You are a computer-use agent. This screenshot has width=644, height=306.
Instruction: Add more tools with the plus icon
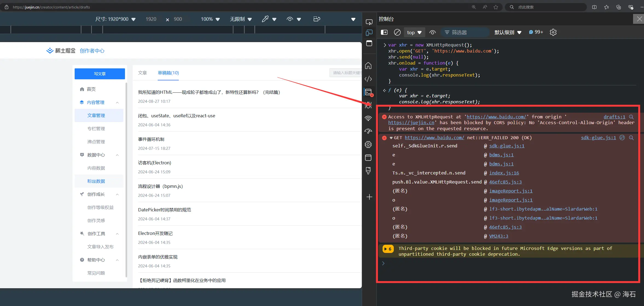369,197
